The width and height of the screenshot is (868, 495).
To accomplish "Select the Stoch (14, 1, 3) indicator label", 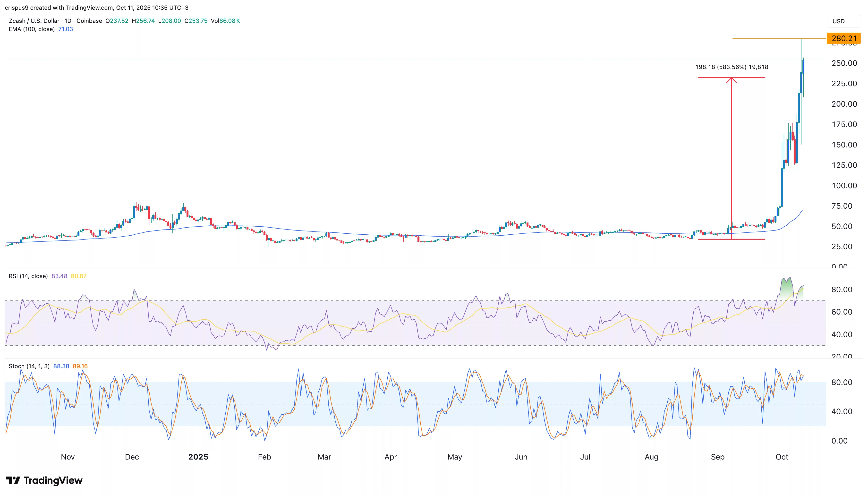I will pos(29,366).
